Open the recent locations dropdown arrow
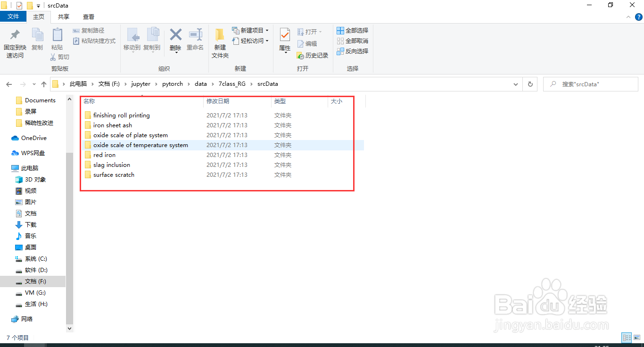Viewport: 644px width, 347px height. pos(34,84)
